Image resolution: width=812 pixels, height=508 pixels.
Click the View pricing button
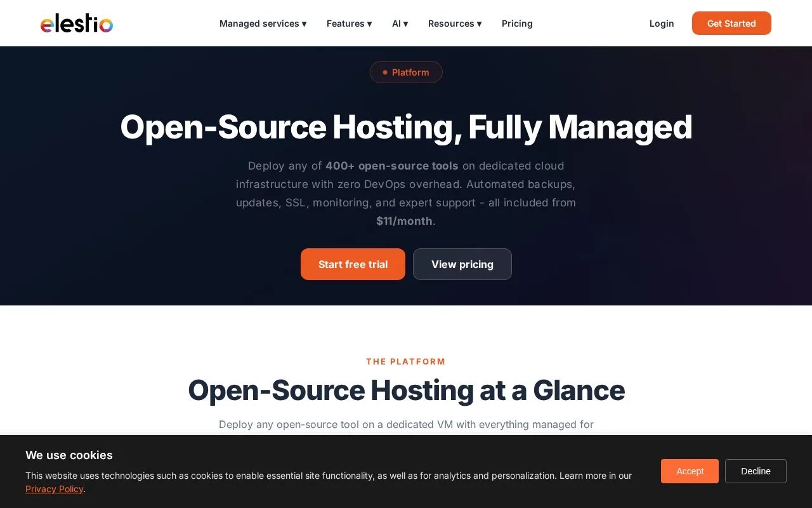(462, 264)
